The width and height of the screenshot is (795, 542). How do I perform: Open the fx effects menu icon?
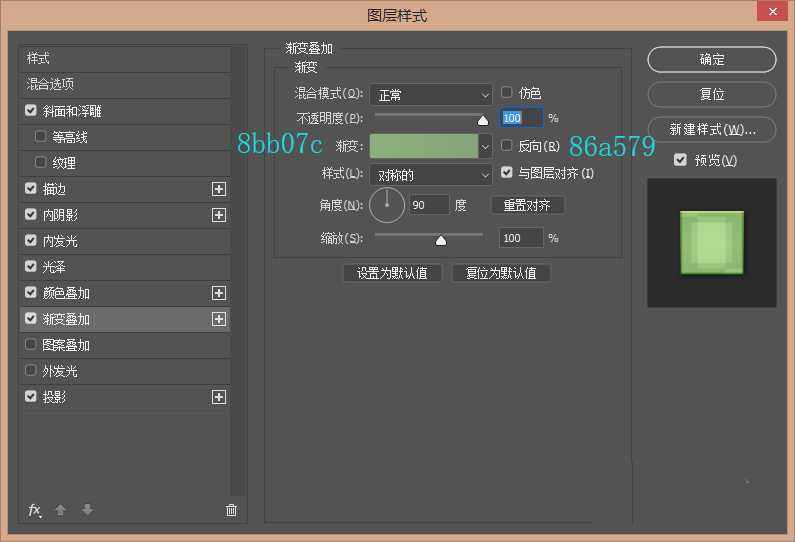(34, 510)
